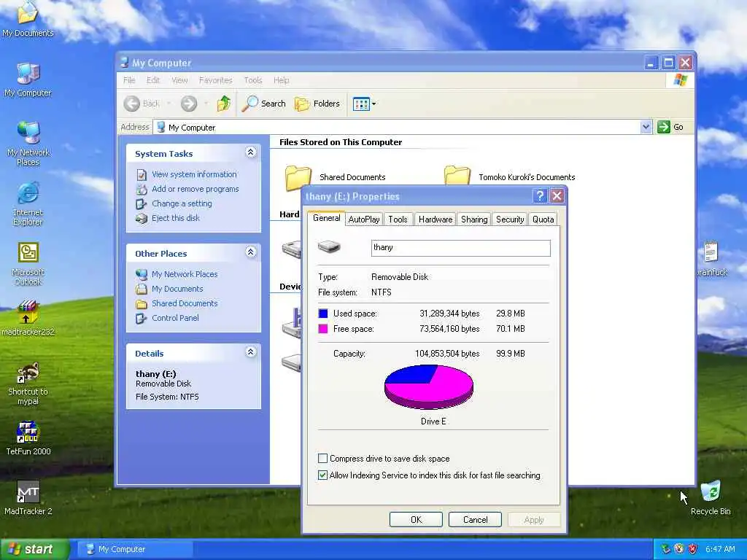Click My Computer taskbar button
The height and width of the screenshot is (560, 747).
tap(133, 549)
